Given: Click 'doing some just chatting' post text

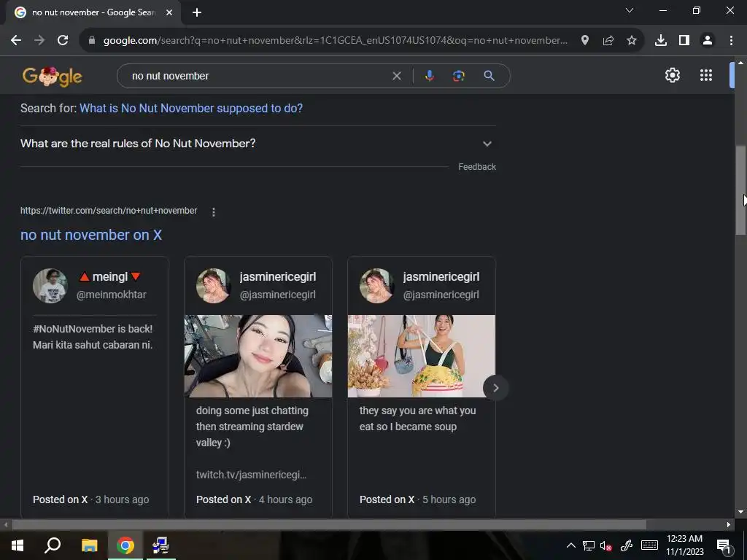Looking at the screenshot, I should coord(252,427).
